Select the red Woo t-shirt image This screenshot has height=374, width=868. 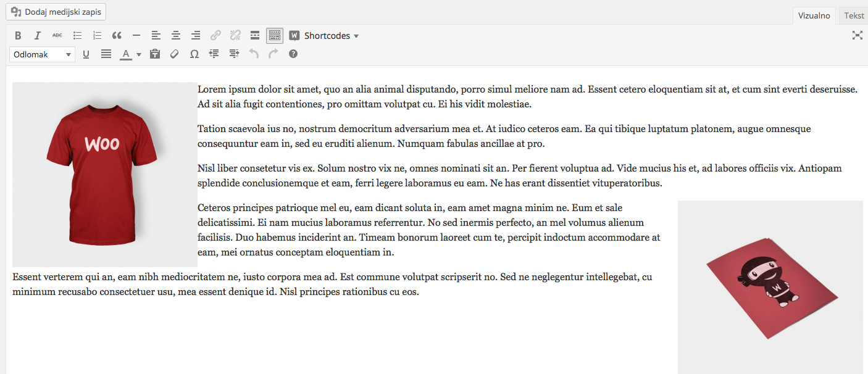(x=105, y=175)
